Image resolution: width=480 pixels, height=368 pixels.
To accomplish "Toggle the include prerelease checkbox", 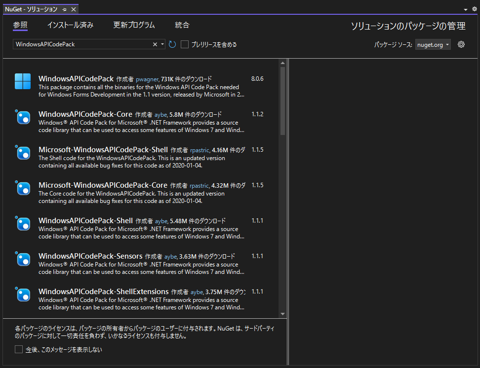I will click(185, 44).
